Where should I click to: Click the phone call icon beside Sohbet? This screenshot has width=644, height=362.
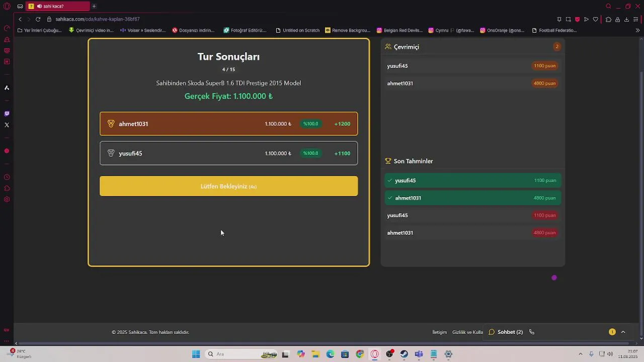(x=532, y=332)
